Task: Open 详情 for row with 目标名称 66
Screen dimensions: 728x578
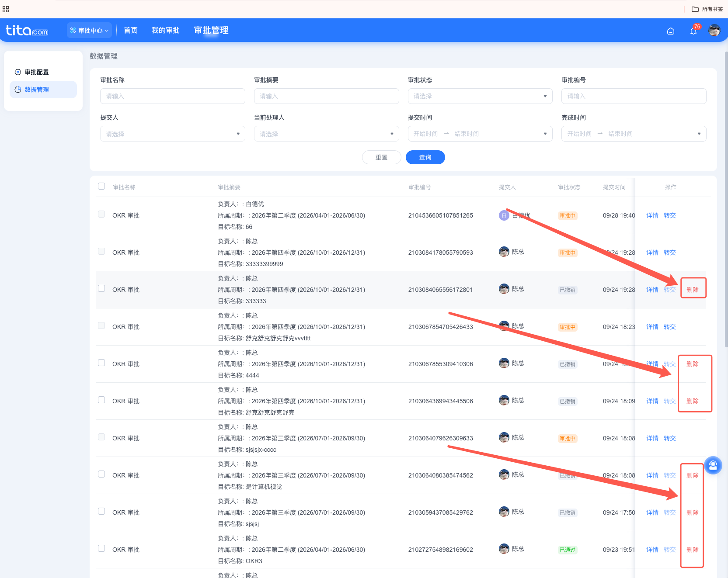Action: (x=652, y=215)
